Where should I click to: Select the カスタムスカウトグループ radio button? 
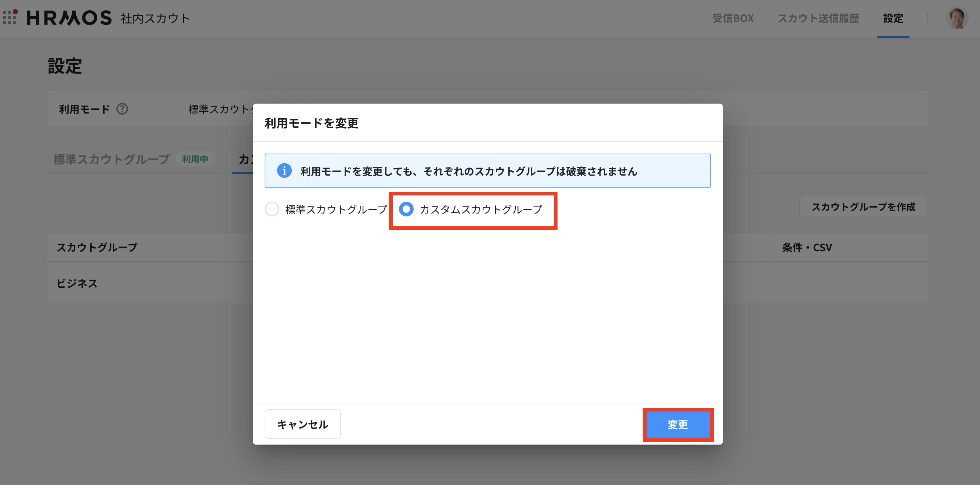point(406,209)
